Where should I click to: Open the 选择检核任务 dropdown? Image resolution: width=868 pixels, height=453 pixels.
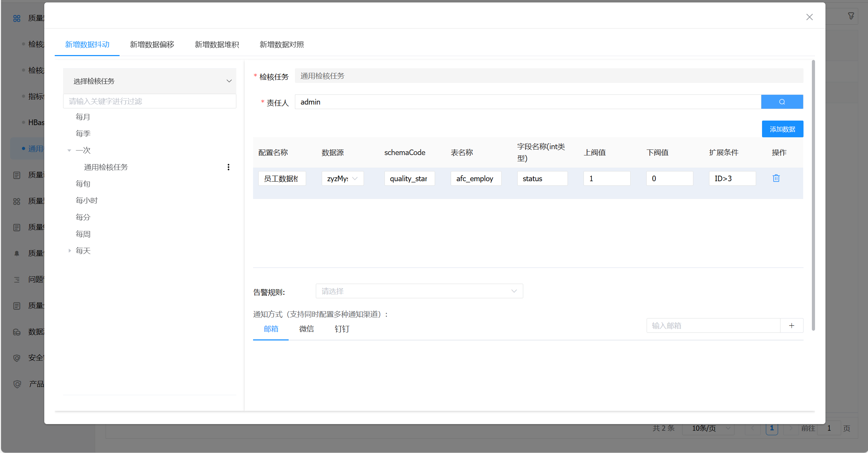click(150, 81)
